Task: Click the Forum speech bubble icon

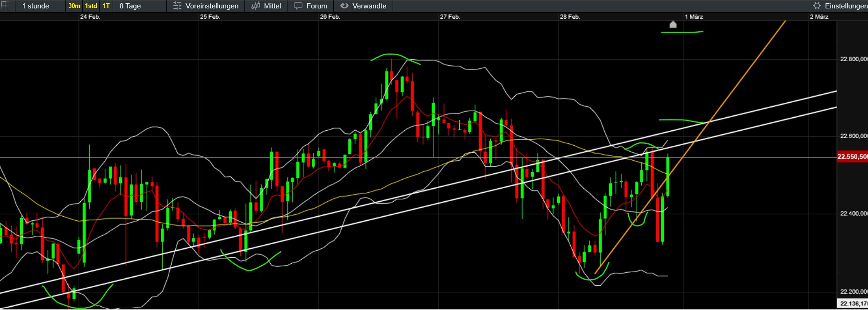Action: [298, 6]
